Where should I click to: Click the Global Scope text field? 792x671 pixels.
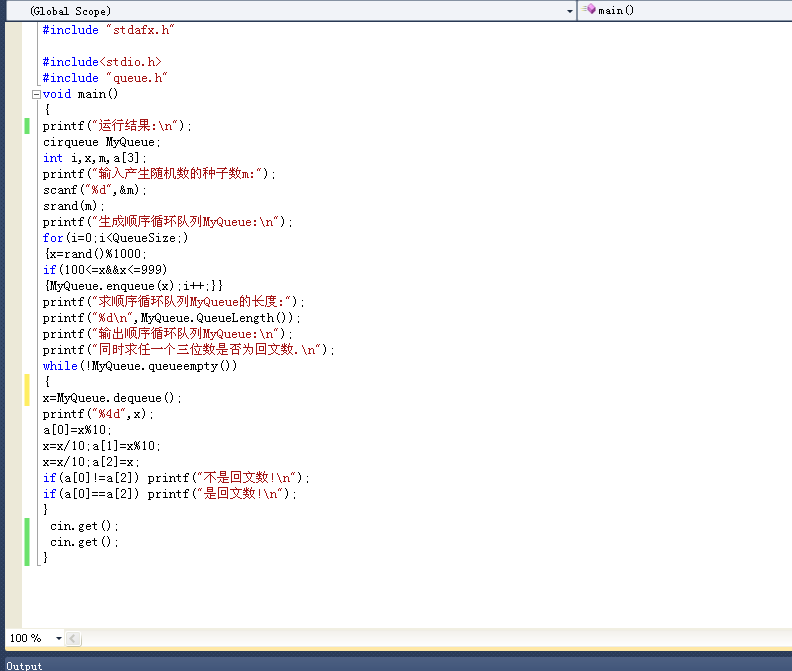pyautogui.click(x=290, y=10)
